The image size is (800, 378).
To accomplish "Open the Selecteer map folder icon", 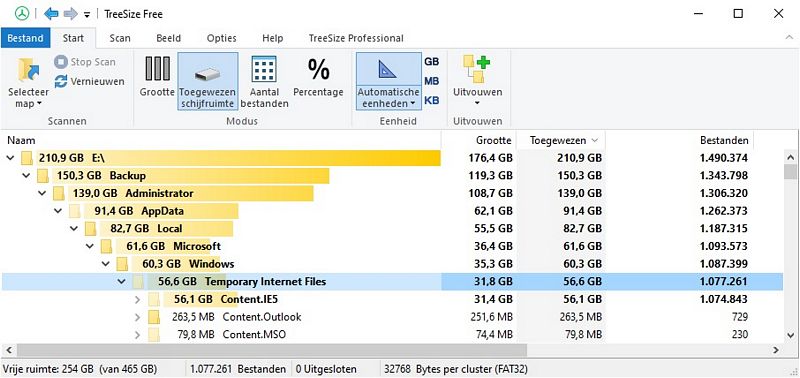I will point(28,71).
